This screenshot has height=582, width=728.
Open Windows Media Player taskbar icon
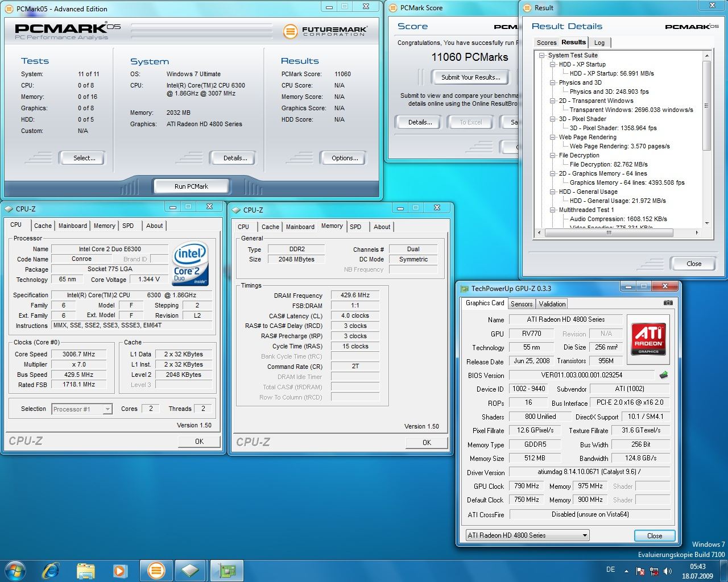click(120, 570)
